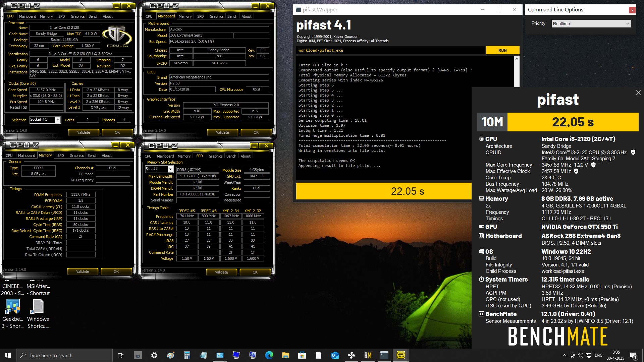
Task: Click the BenchMate section logo icon
Action: [481, 314]
